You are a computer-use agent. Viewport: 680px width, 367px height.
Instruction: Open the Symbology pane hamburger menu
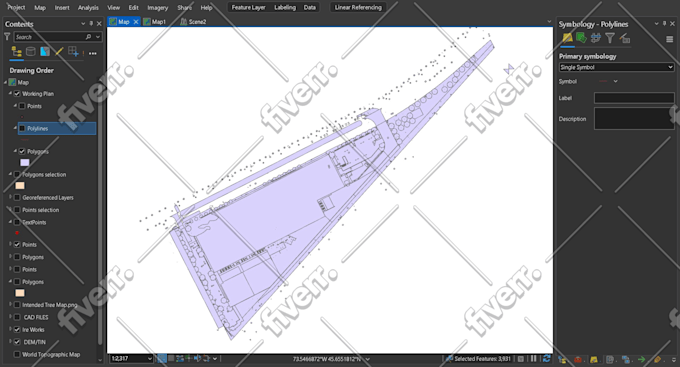click(670, 39)
